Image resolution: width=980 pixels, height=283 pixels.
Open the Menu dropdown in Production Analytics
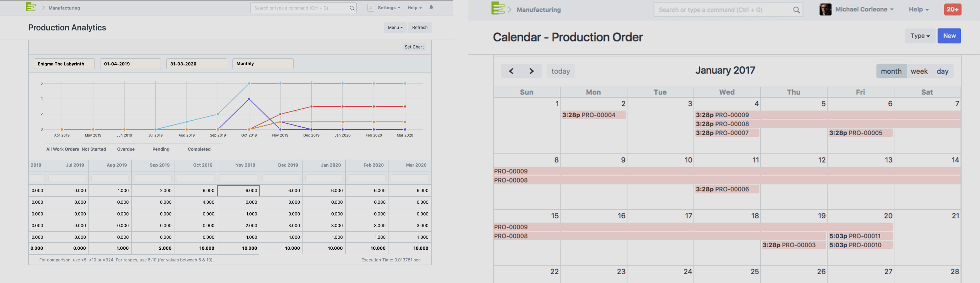tap(395, 27)
